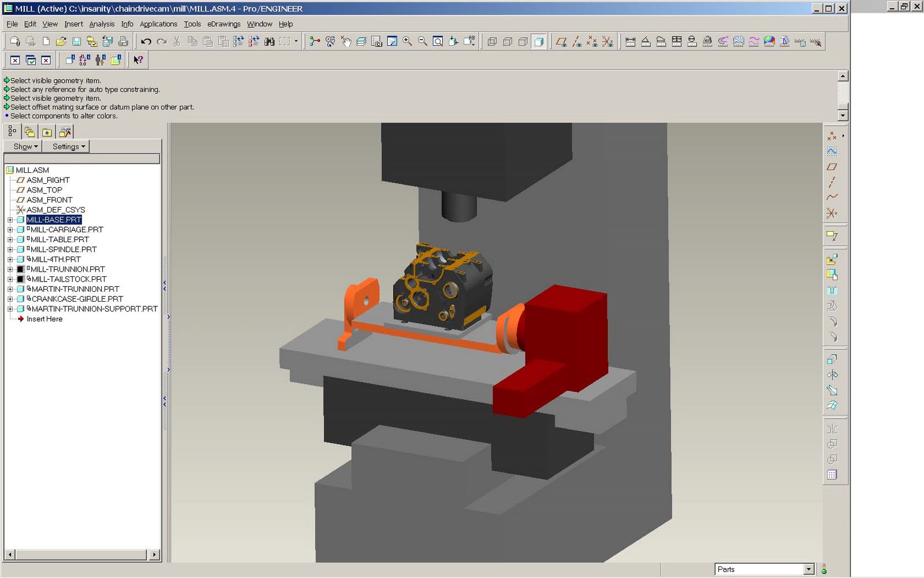Viewport: 924px width, 578px height.
Task: Click the model tree structure icon
Action: click(x=12, y=131)
